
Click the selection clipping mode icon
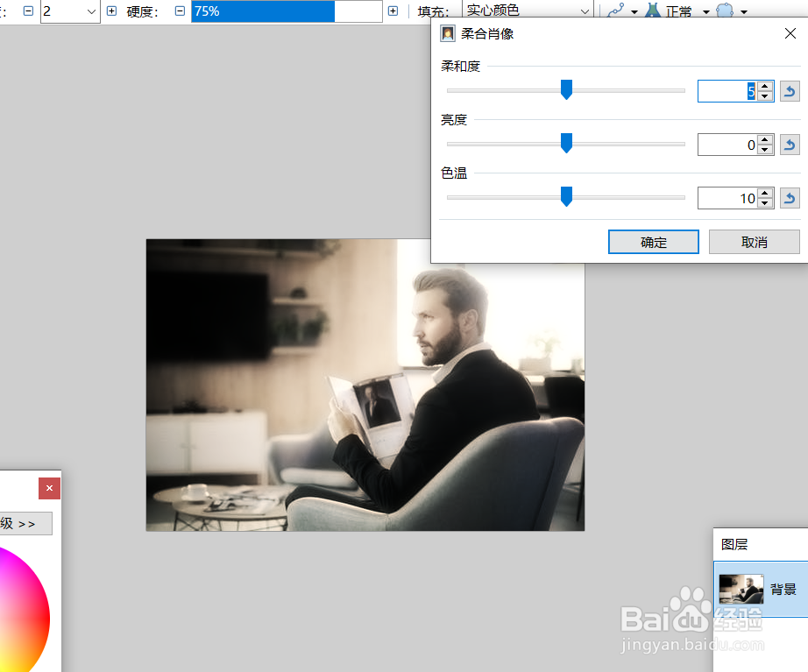tap(725, 11)
